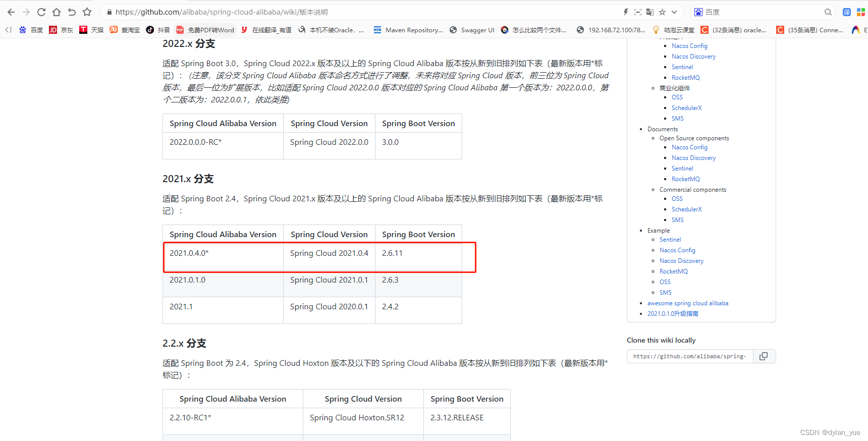Open the (32条消息) oracle bookmark
This screenshot has height=441, width=868.
tap(734, 30)
